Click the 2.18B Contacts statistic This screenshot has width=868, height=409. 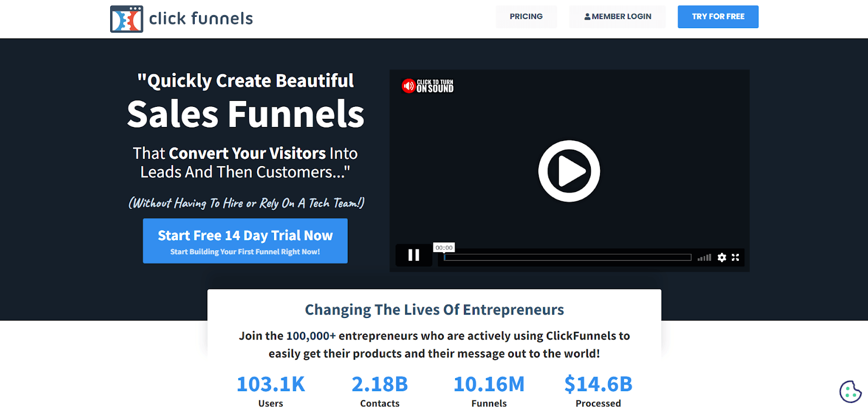pyautogui.click(x=380, y=391)
